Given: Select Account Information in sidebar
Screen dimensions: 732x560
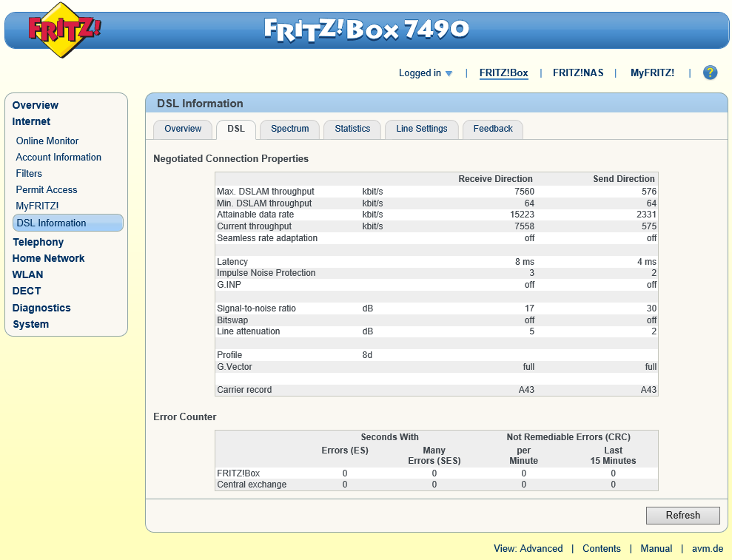Looking at the screenshot, I should tap(58, 157).
